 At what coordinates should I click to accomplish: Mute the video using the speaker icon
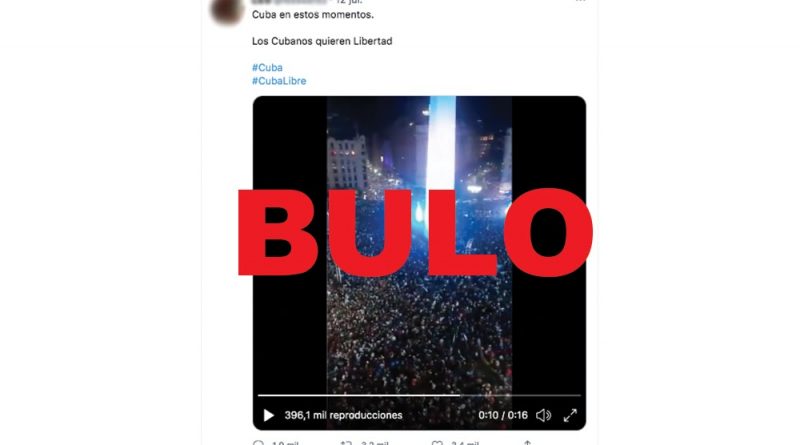coord(543,415)
